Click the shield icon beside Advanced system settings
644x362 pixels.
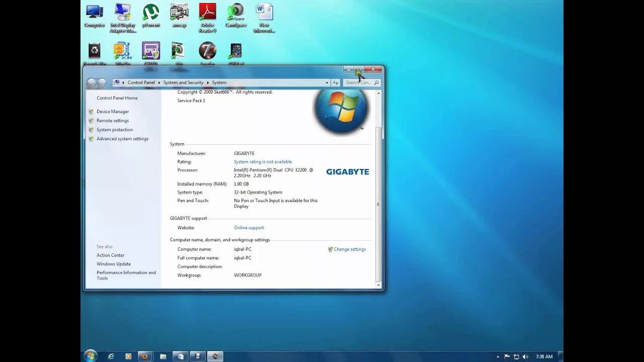91,139
